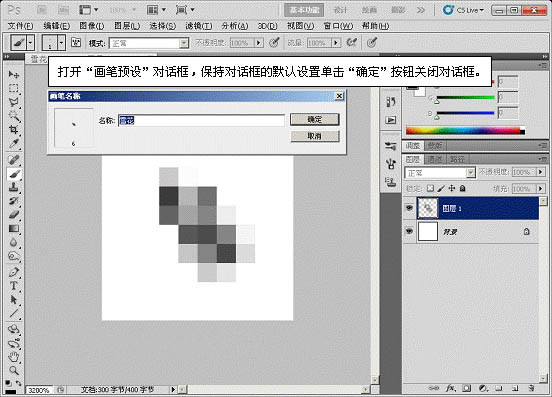The height and width of the screenshot is (397, 552).
Task: Hide the 图层 1 layer
Action: [x=409, y=208]
